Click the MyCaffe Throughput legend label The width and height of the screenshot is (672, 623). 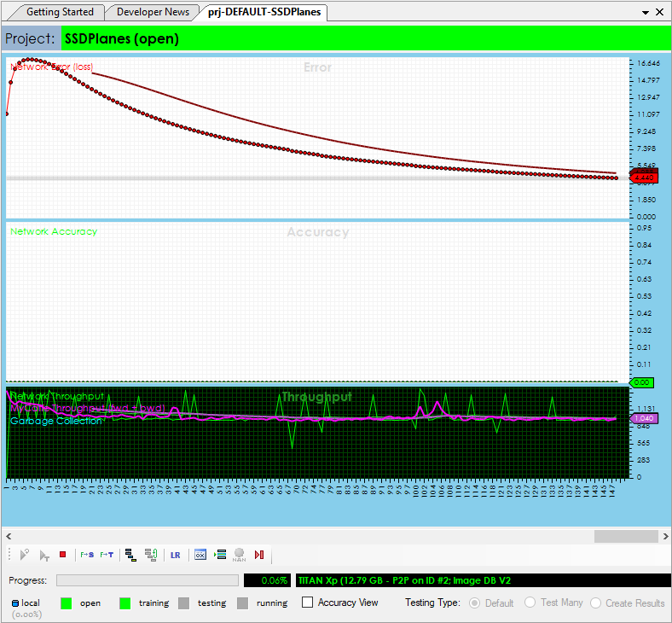pyautogui.click(x=88, y=408)
